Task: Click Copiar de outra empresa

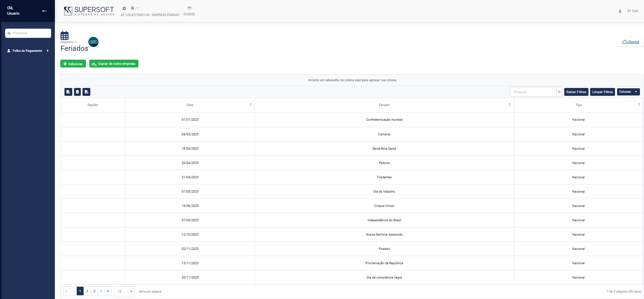Action: 114,64
